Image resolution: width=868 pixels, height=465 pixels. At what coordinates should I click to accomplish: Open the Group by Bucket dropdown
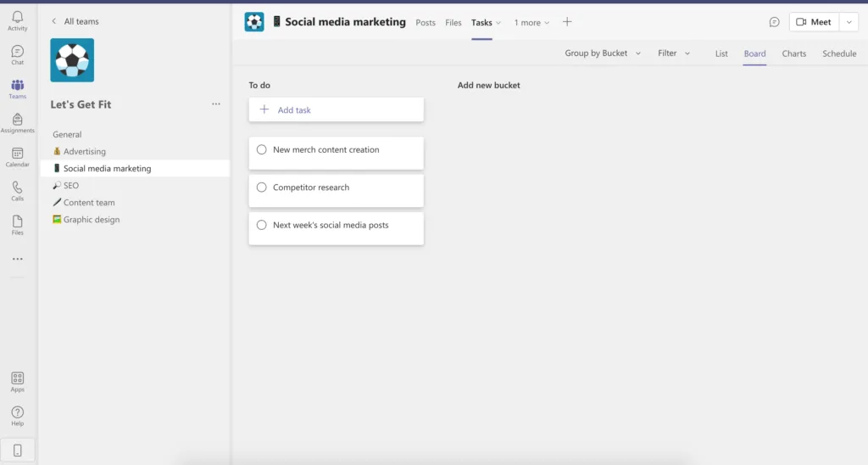coord(603,53)
